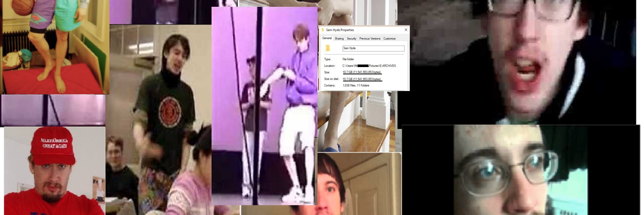Click the small folder icon in the title bar
This screenshot has width=644, height=215.
click(323, 30)
